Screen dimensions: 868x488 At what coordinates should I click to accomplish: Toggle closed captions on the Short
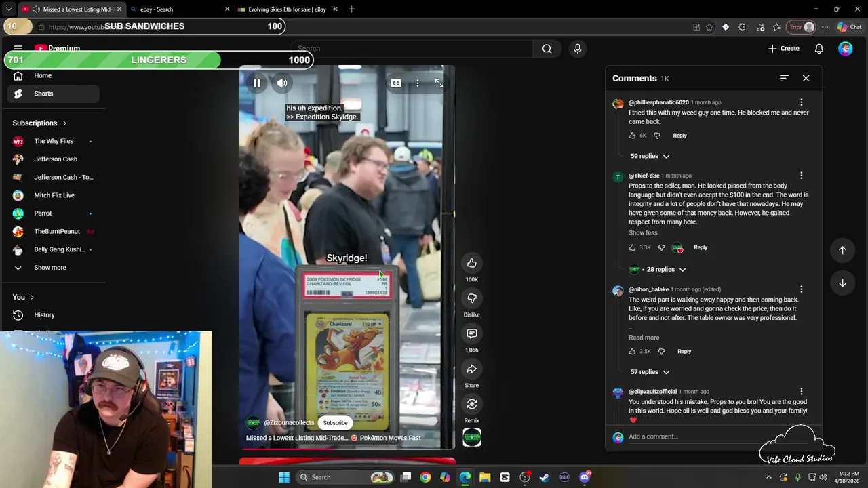pos(396,83)
